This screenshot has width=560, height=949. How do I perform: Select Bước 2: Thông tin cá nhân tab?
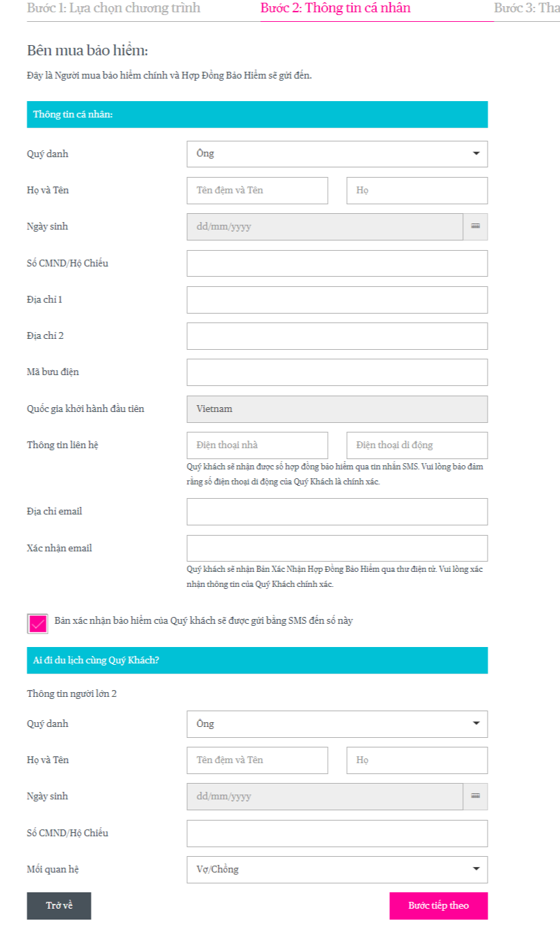(x=335, y=9)
